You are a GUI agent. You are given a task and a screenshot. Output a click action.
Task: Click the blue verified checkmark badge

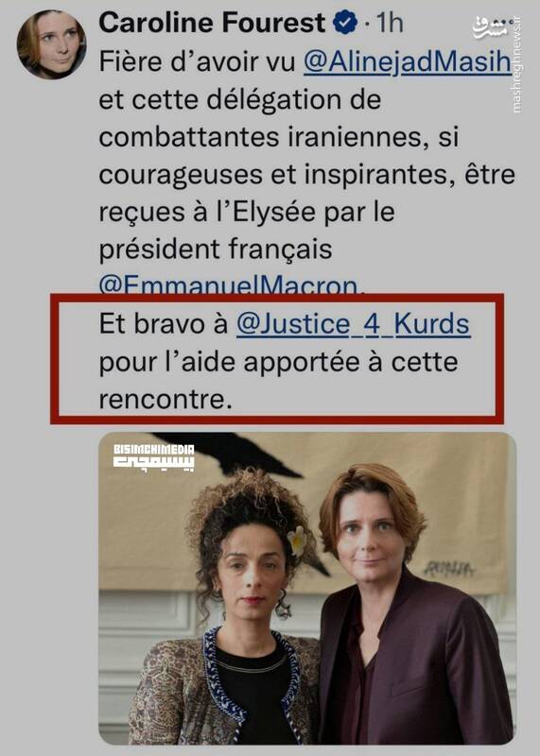[x=345, y=23]
